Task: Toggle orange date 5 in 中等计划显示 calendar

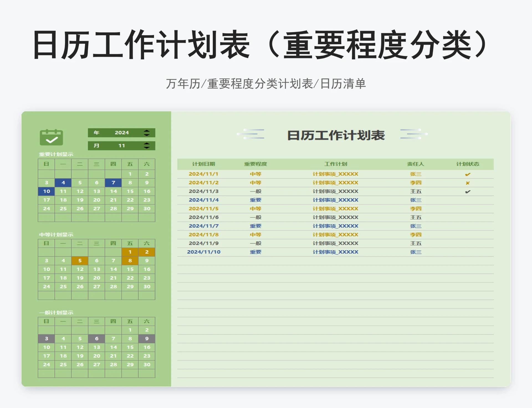Action: click(x=80, y=260)
